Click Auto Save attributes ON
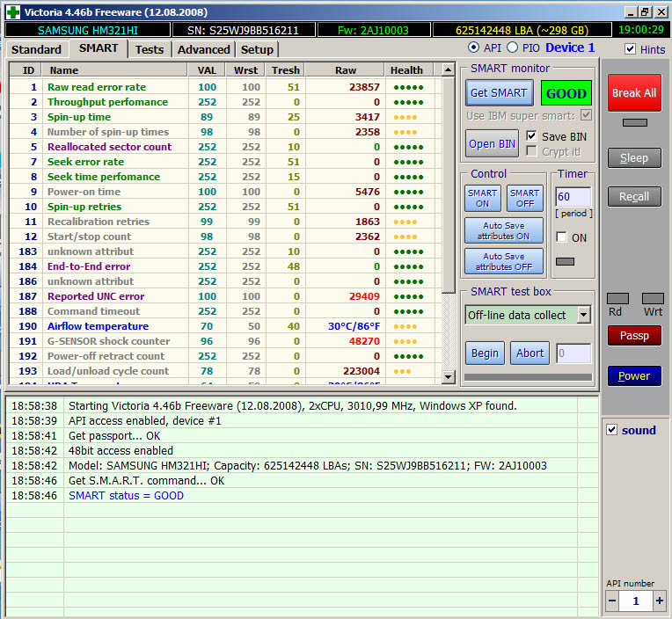 point(504,231)
